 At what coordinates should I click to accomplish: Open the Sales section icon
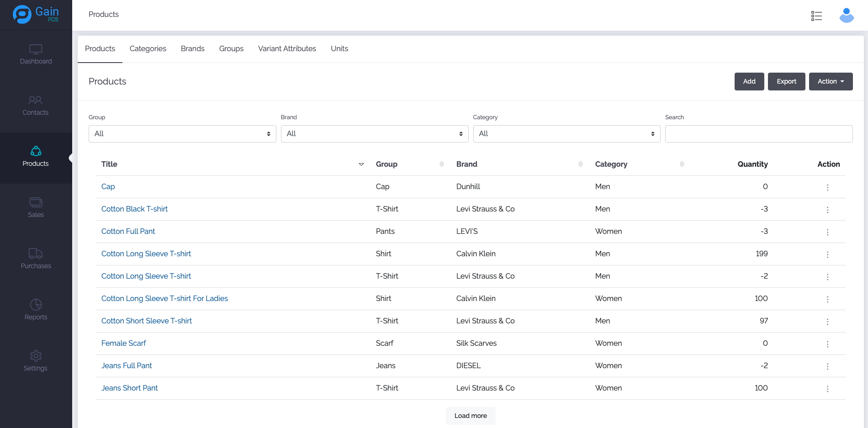[36, 202]
